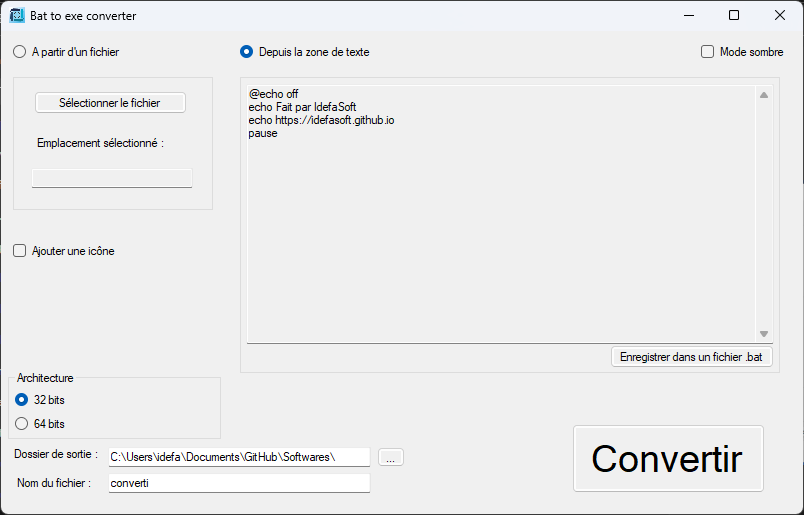
Task: Click 'Enregistrer dans un fichier .bat' button
Action: 692,357
